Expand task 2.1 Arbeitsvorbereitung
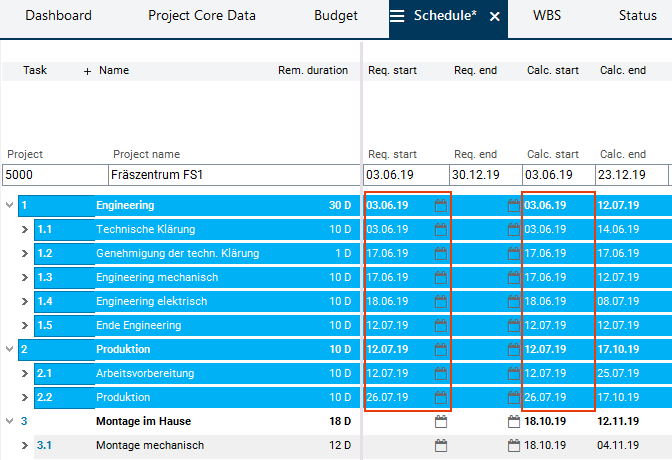 pos(26,374)
